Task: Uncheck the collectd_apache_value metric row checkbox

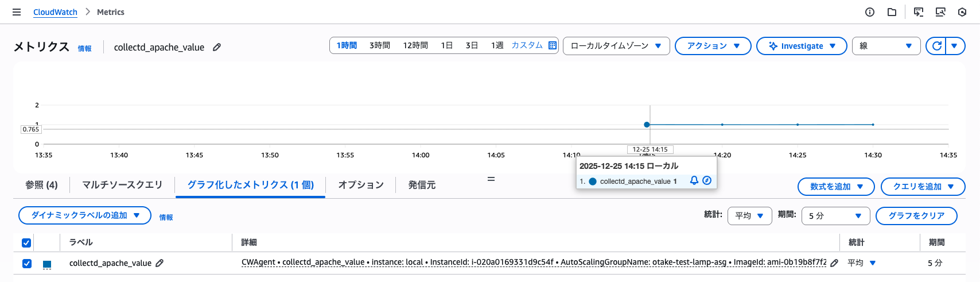Action: (x=26, y=263)
